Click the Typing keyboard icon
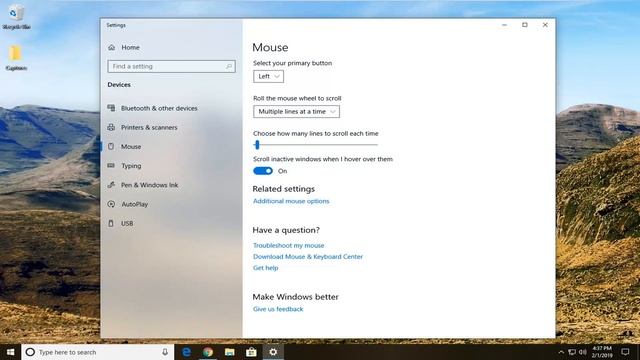The image size is (640, 360). [x=111, y=165]
